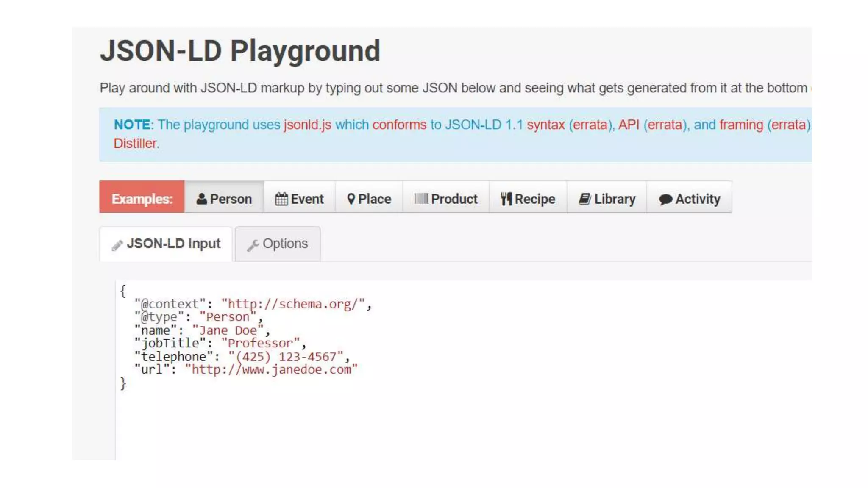Screen dimensions: 868x488
Task: Click the Distiller link
Action: (135, 143)
